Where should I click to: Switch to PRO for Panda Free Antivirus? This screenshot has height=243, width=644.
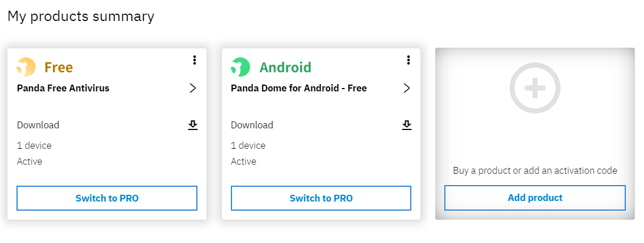coord(107,198)
